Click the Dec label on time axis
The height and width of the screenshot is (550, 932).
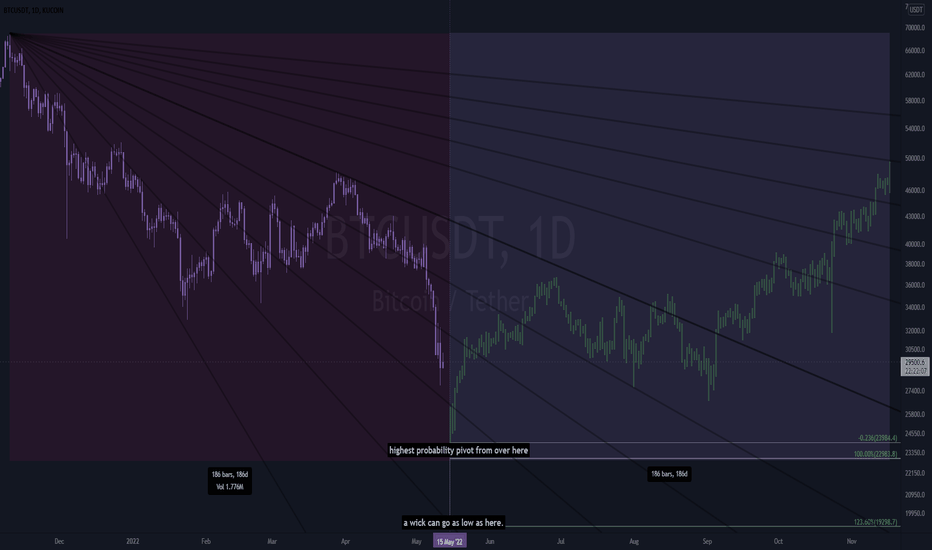59,542
